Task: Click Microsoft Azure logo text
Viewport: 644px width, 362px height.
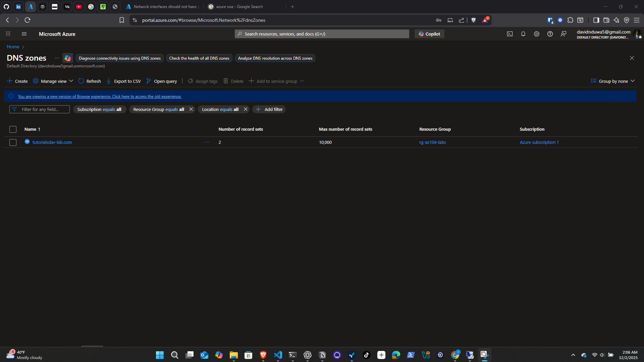Action: point(57,34)
